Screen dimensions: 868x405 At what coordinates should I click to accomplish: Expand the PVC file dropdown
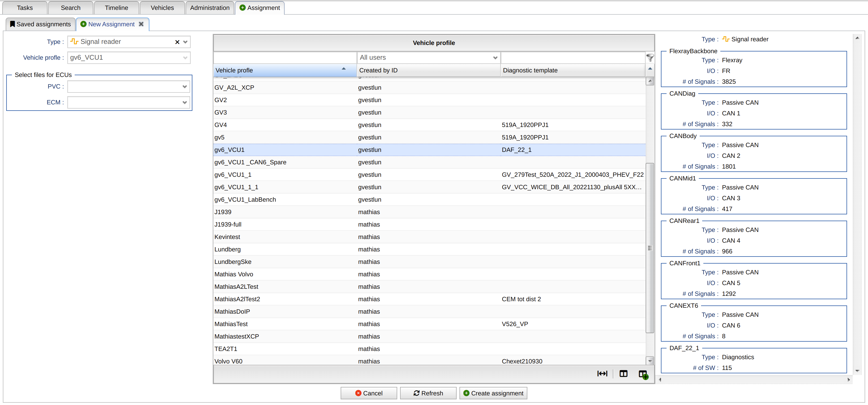[x=184, y=87]
